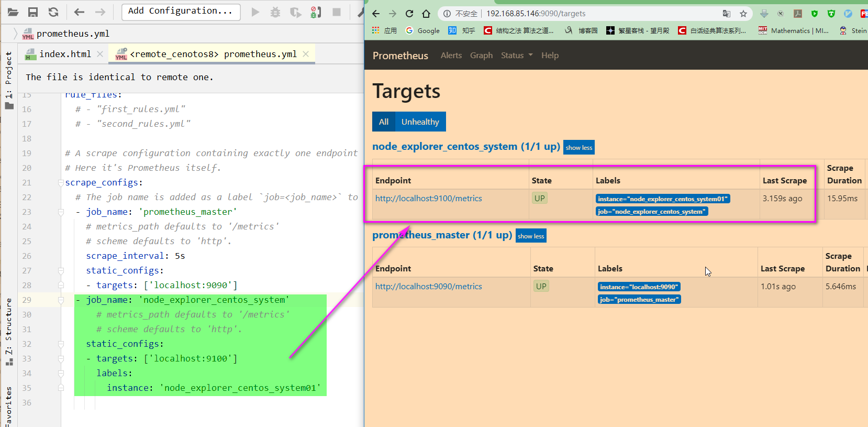This screenshot has width=868, height=427.
Task: Click the Debug bug icon in toolbar
Action: point(275,12)
